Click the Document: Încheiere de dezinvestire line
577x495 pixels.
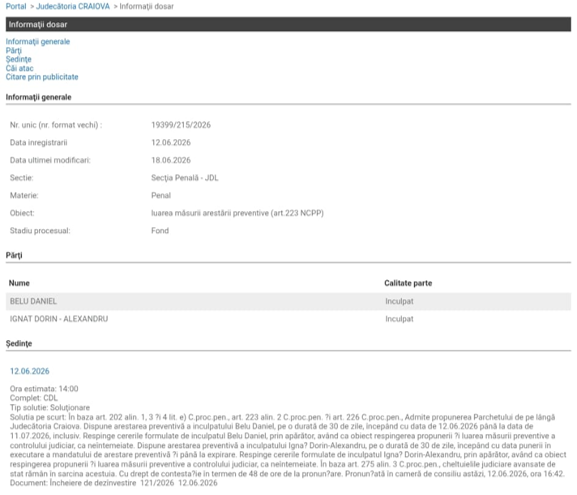click(114, 482)
